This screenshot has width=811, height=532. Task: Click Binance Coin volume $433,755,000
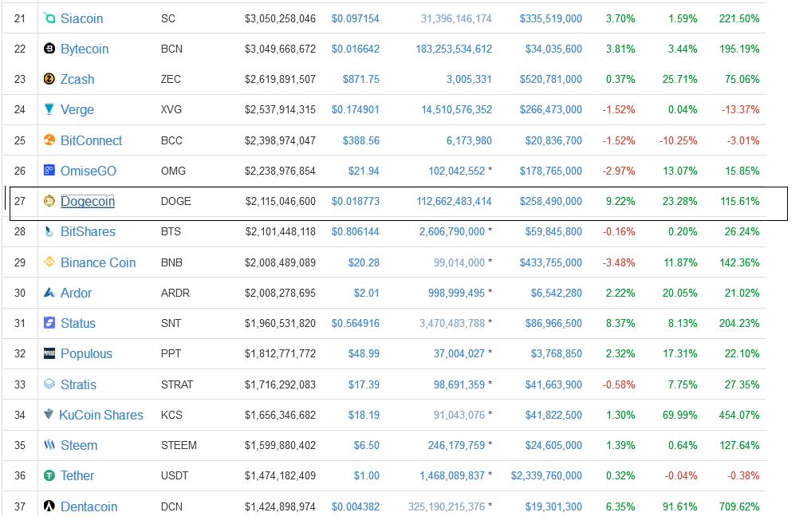pyautogui.click(x=551, y=262)
